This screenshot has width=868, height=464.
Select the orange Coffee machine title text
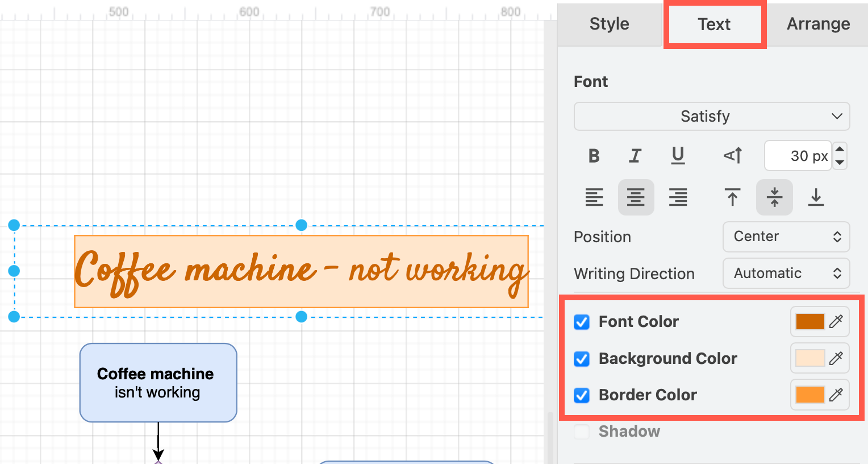[x=302, y=271]
